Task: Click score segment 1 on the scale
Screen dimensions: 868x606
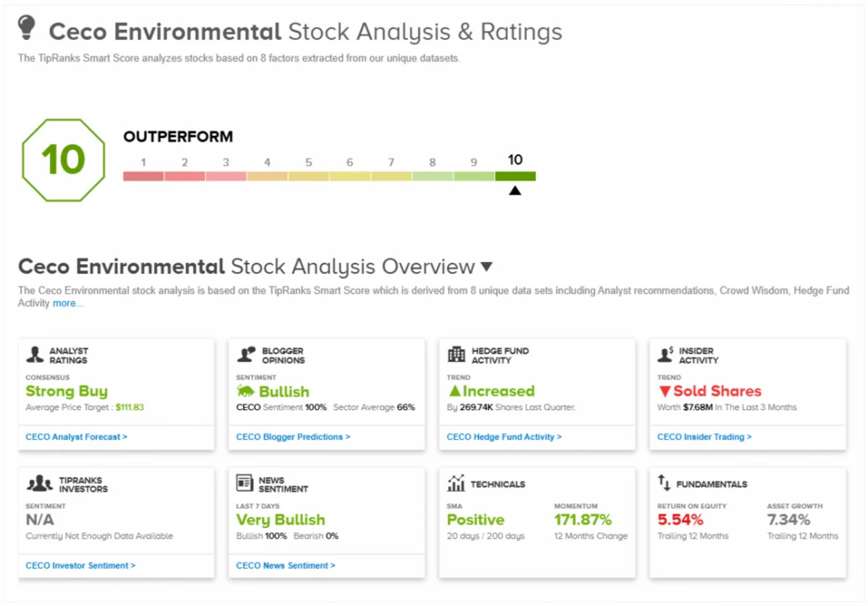Action: [x=143, y=176]
